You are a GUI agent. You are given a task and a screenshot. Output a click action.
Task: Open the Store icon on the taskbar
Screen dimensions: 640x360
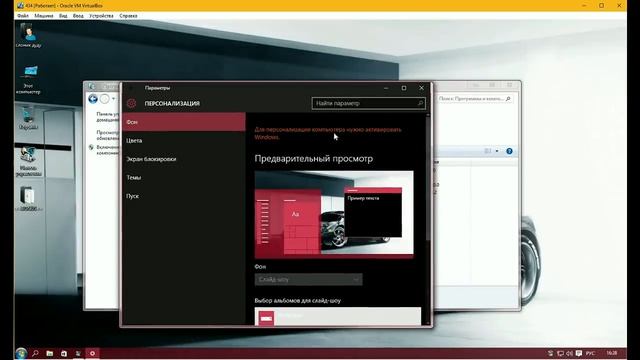click(x=64, y=353)
